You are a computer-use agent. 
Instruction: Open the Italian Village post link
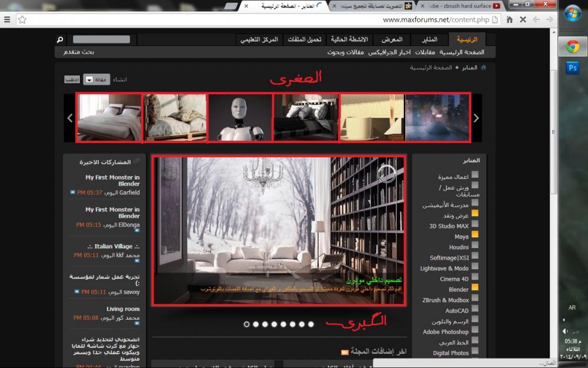point(113,246)
